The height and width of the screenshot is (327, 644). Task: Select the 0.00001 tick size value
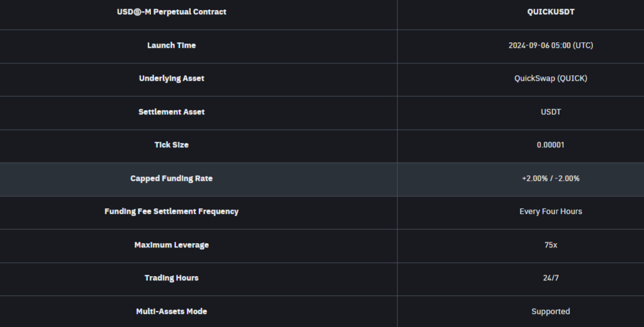point(551,145)
